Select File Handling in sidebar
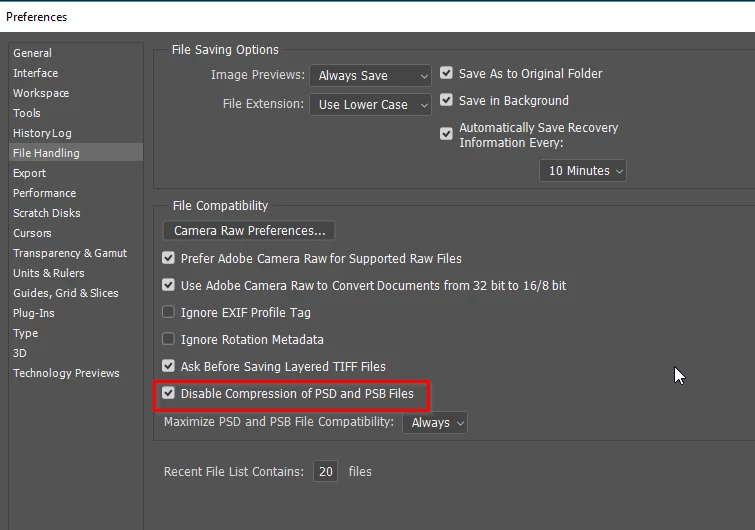 76,153
